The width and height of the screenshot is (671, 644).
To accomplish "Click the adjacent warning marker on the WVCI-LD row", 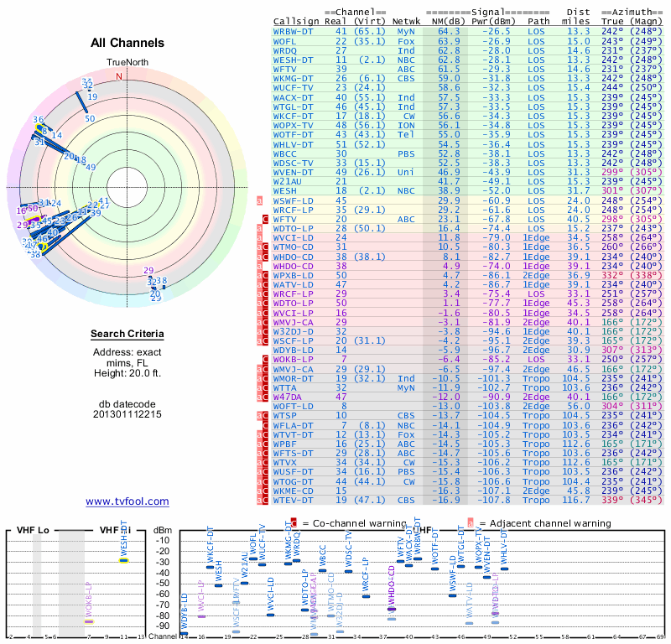I will (x=259, y=238).
